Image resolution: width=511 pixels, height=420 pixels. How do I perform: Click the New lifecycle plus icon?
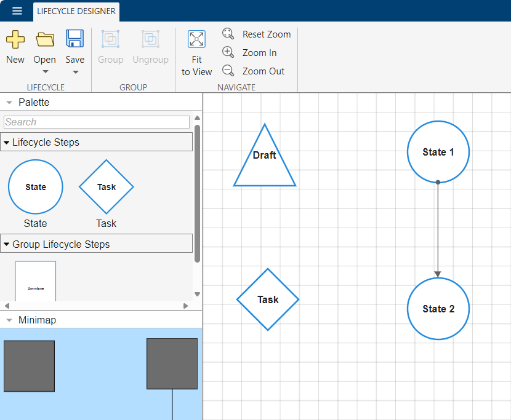[15, 39]
